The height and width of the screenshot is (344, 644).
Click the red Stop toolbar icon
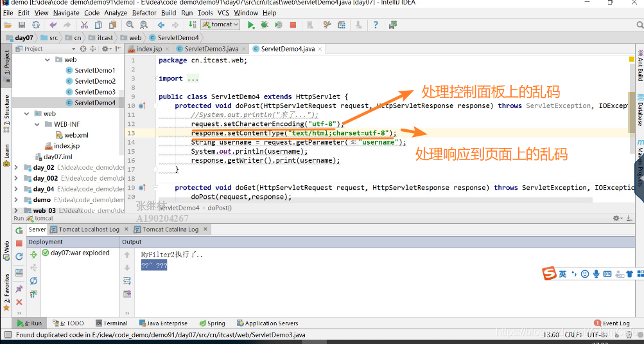(293, 25)
